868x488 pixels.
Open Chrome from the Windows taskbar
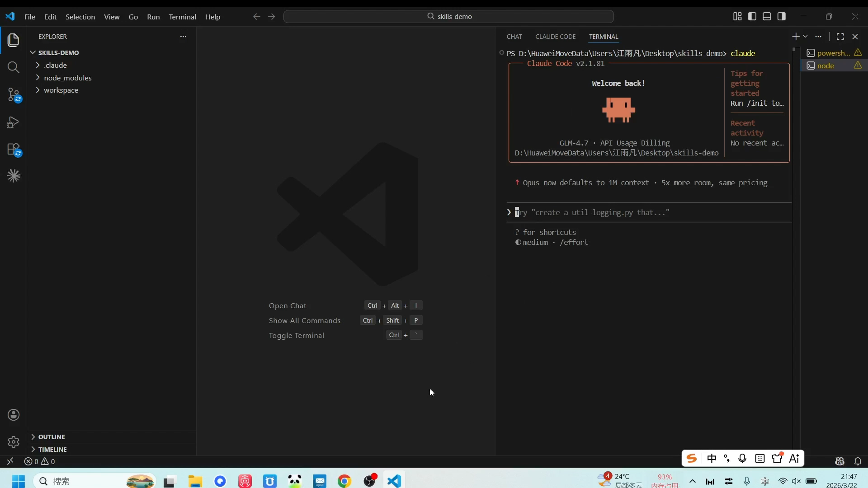coord(344,481)
